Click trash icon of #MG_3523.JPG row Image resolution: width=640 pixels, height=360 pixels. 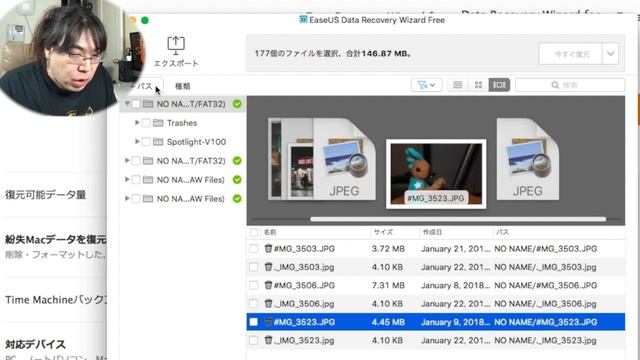(x=268, y=322)
